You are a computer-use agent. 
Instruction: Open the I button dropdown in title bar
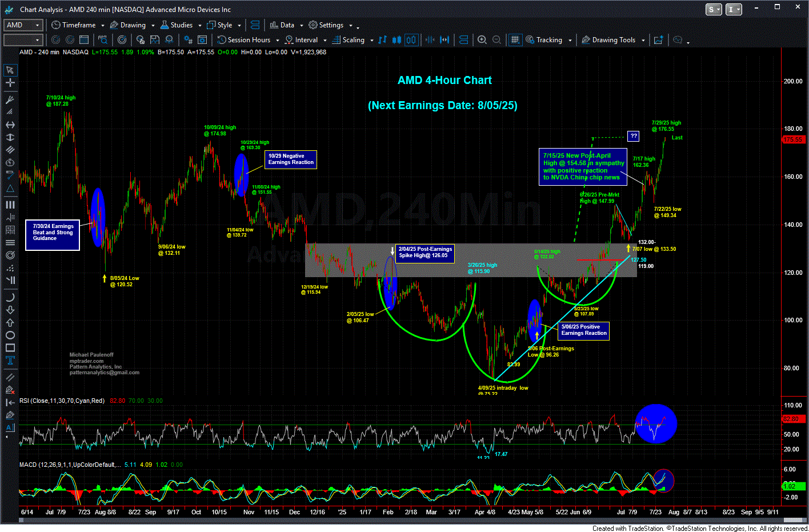click(x=734, y=9)
